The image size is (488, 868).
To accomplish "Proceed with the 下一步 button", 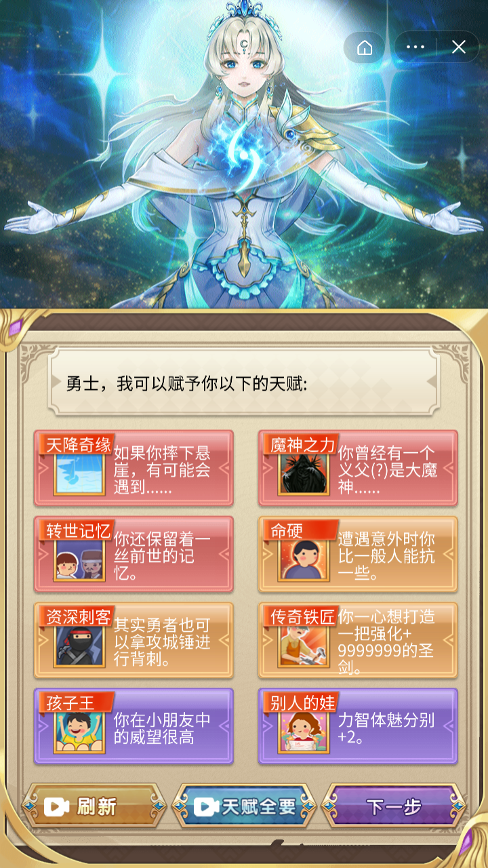I will 394,806.
